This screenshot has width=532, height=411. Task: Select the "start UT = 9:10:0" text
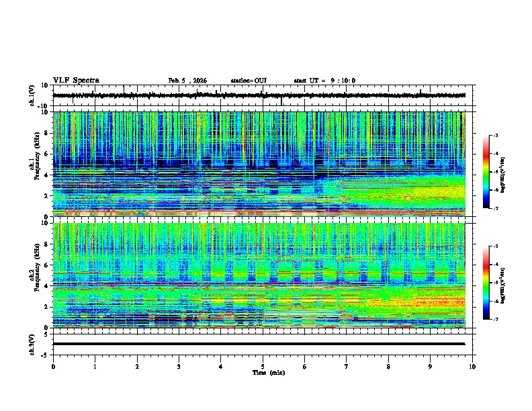324,81
